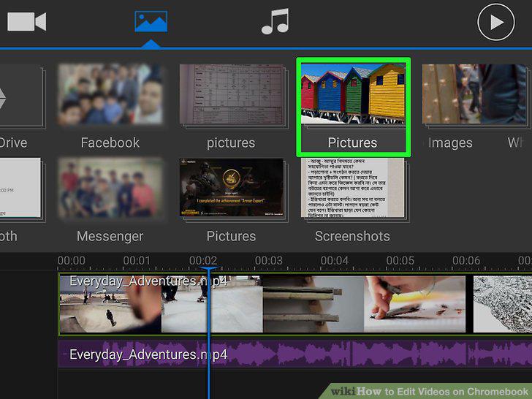Jump to 00:05 on the timeline ruler
This screenshot has width=532, height=399.
(x=400, y=261)
